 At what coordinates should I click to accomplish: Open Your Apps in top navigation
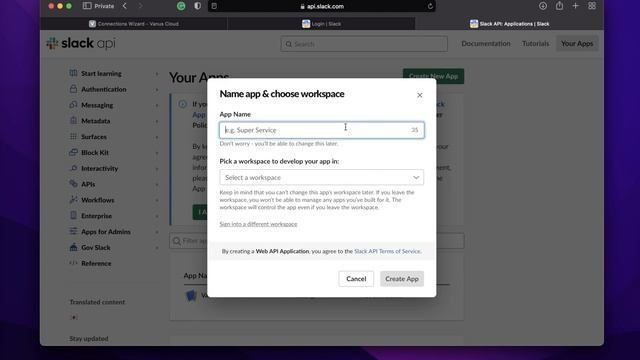(x=577, y=43)
